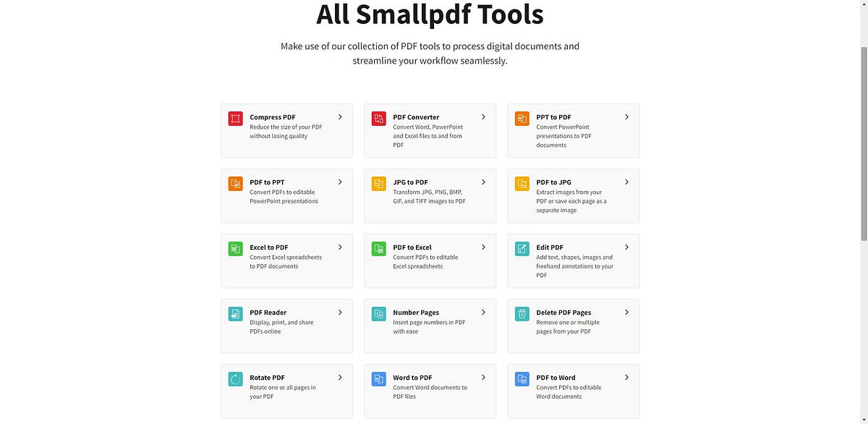Click 'Display, print, and share PDFs online' text
868x424 pixels.
281,327
